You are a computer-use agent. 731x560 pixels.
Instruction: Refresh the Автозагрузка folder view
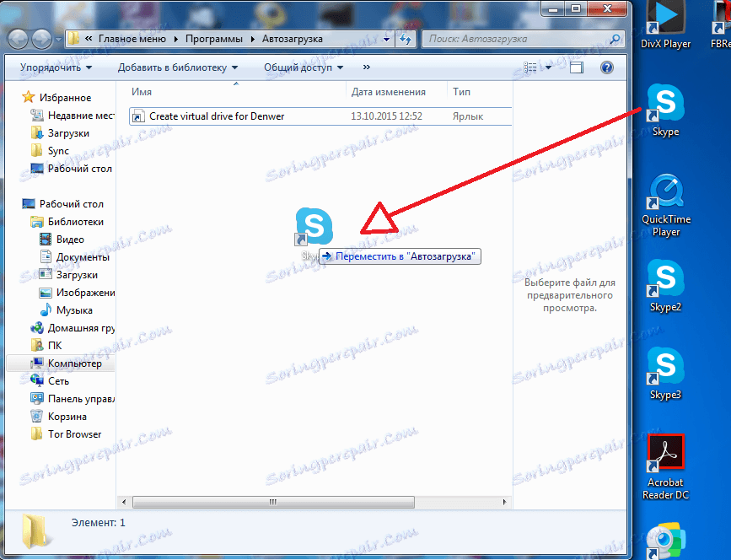[406, 39]
